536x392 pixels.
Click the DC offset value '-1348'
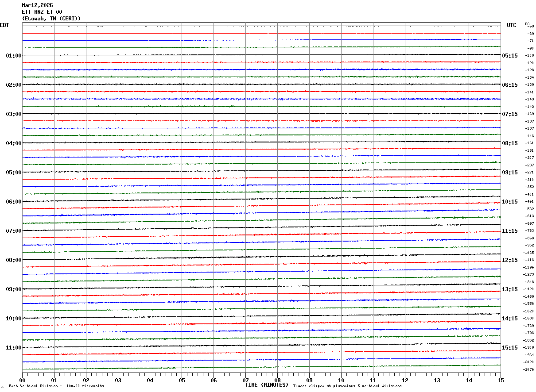point(528,282)
